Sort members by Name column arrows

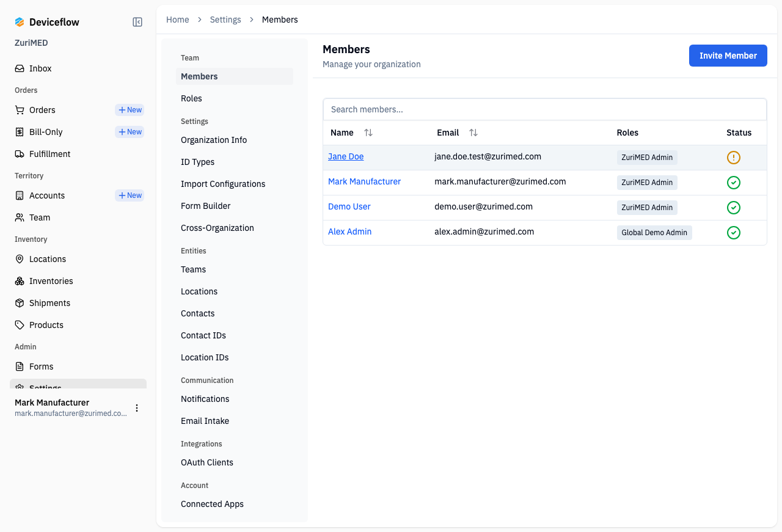(368, 133)
